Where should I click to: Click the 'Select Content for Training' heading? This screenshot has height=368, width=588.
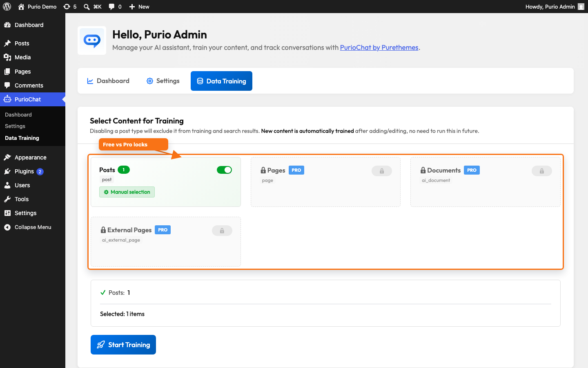(137, 121)
